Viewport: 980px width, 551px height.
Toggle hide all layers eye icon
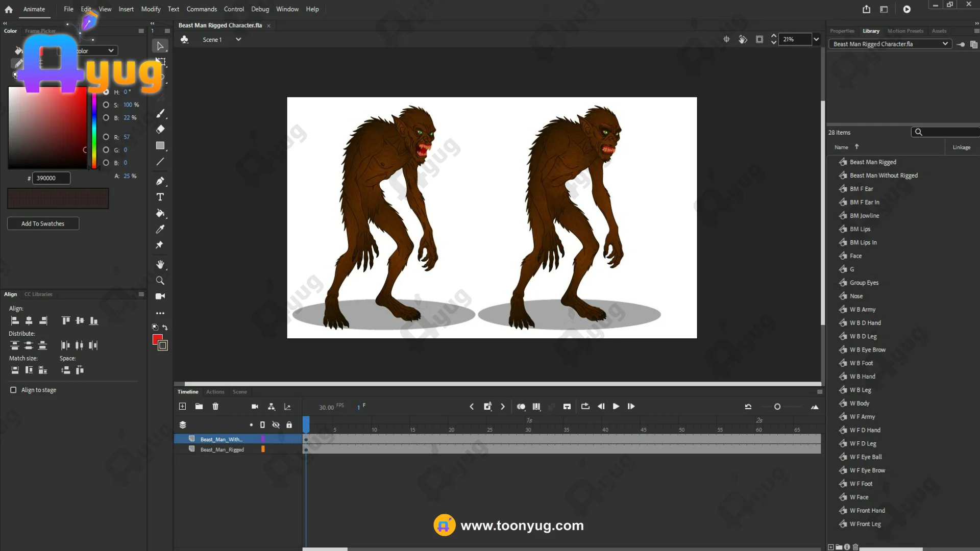click(276, 425)
